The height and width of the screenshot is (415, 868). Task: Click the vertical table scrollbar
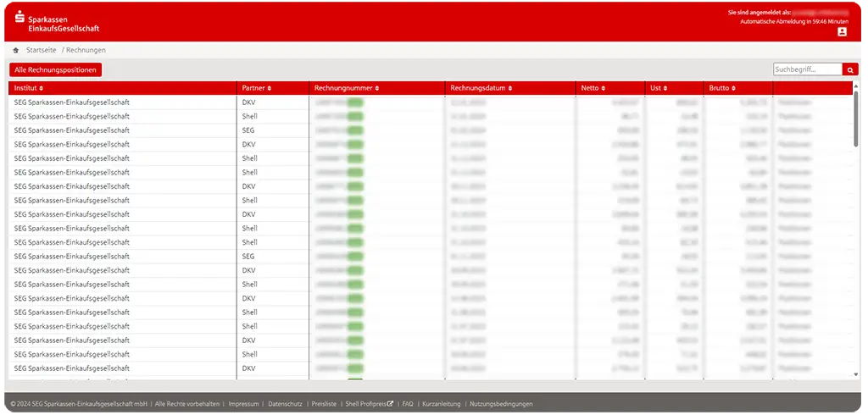(x=854, y=119)
